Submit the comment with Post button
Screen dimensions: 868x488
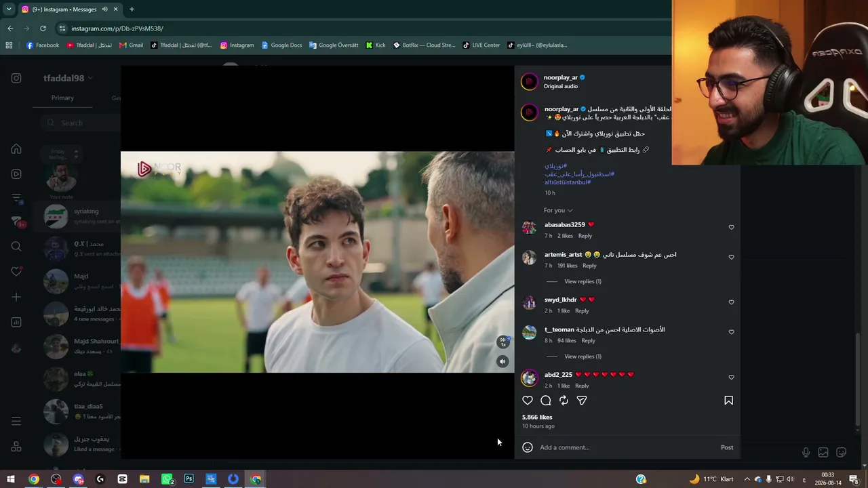(727, 447)
